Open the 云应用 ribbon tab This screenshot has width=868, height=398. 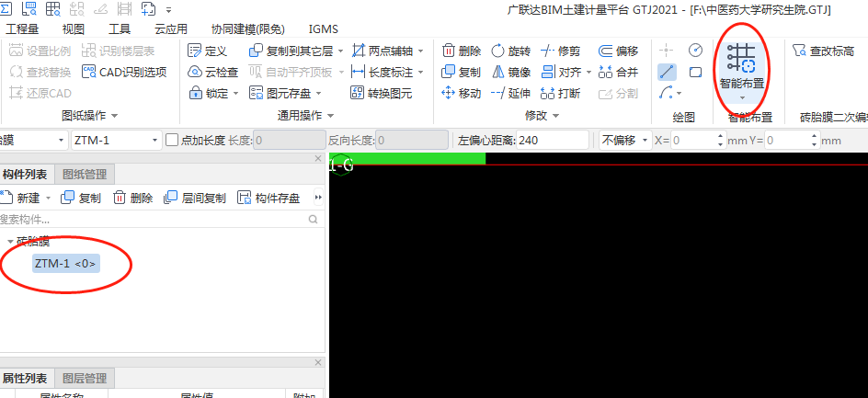171,28
